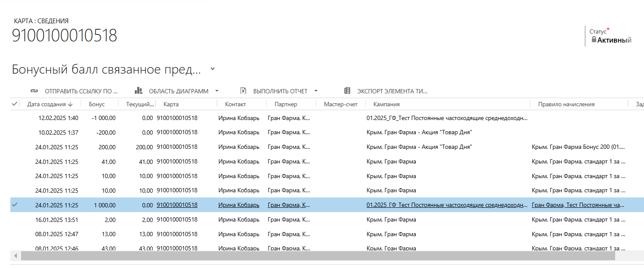The width and height of the screenshot is (644, 268).
Task: Click the left arrow of the horizontal scrollbar
Action: (x=16, y=256)
